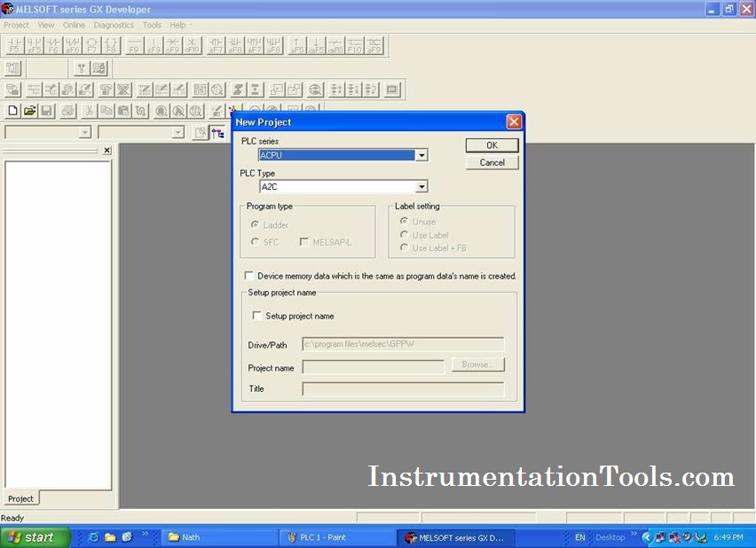Select the cF9 delete horizontal line tool

point(173,45)
